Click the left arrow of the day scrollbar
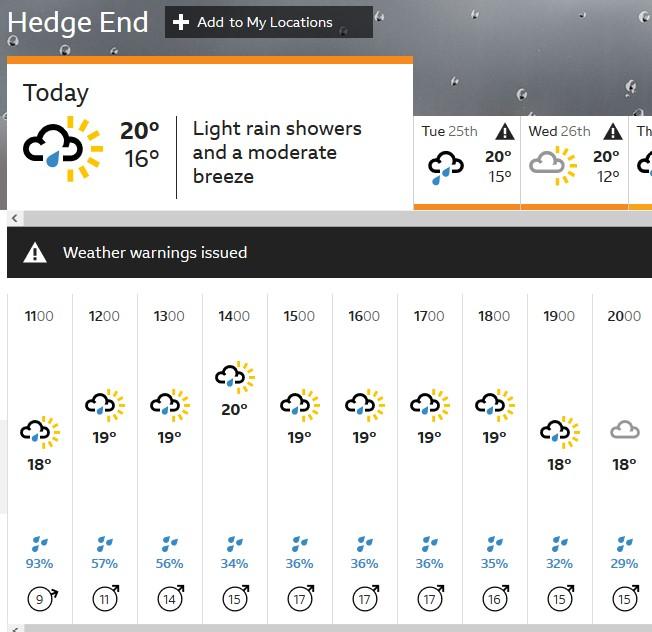This screenshot has height=632, width=652. click(x=15, y=218)
